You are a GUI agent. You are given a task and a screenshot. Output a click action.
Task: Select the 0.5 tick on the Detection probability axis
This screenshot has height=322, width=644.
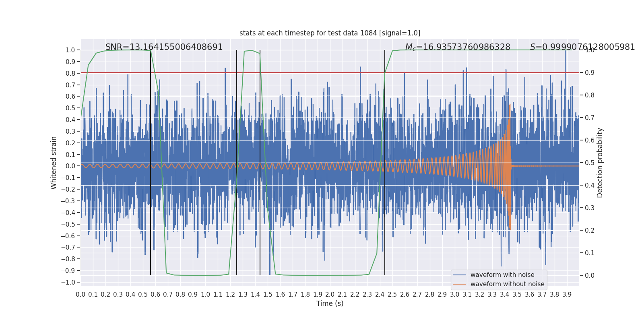pyautogui.click(x=590, y=163)
